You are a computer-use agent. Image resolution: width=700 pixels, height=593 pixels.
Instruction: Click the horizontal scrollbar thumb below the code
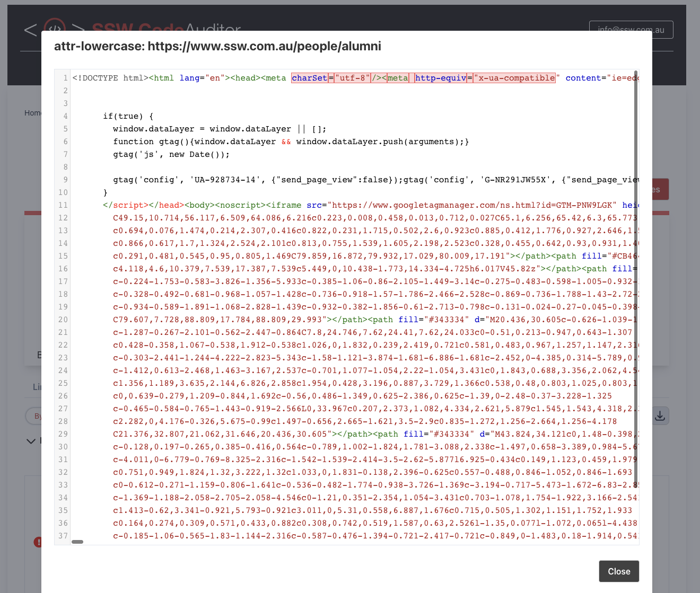point(77,542)
